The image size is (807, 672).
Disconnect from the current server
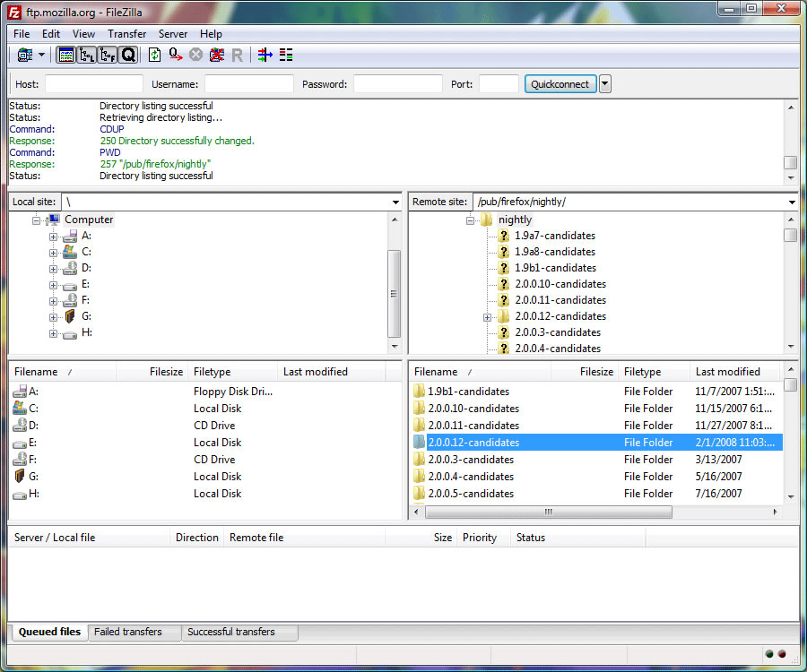(217, 55)
